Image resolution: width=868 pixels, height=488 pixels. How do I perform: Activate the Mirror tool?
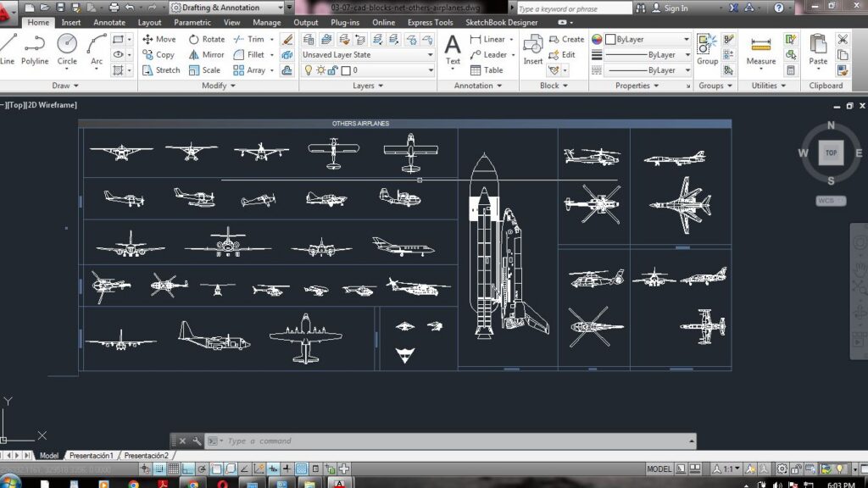point(207,55)
